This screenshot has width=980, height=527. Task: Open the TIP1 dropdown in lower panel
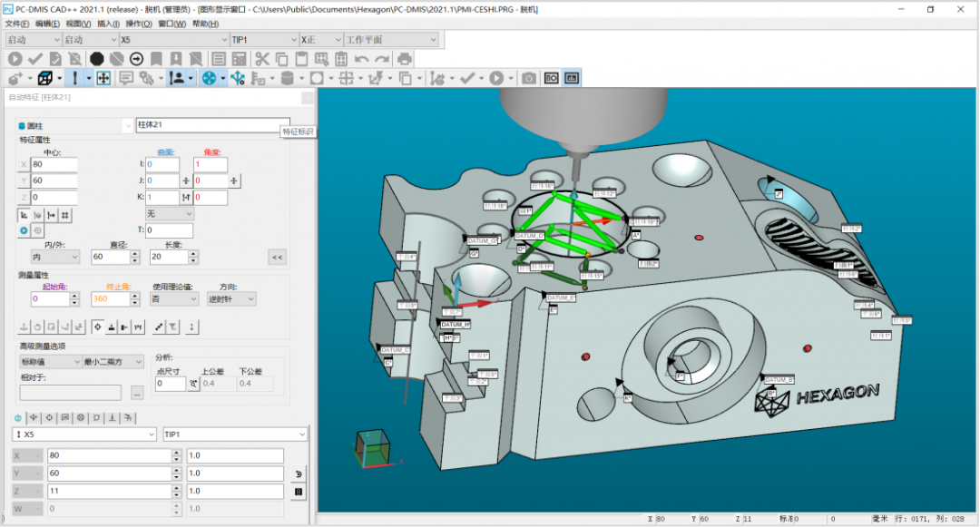point(235,434)
